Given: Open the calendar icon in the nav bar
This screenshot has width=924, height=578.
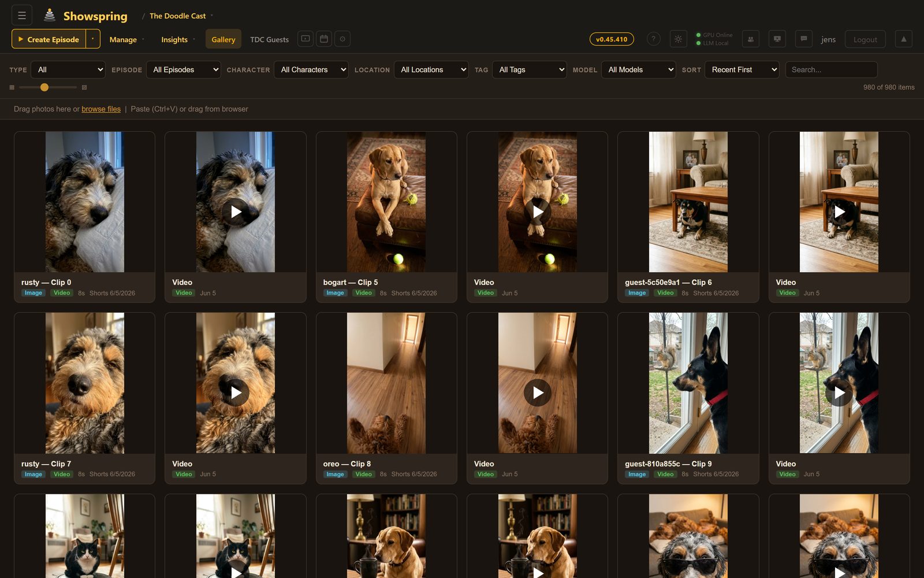Looking at the screenshot, I should point(324,39).
